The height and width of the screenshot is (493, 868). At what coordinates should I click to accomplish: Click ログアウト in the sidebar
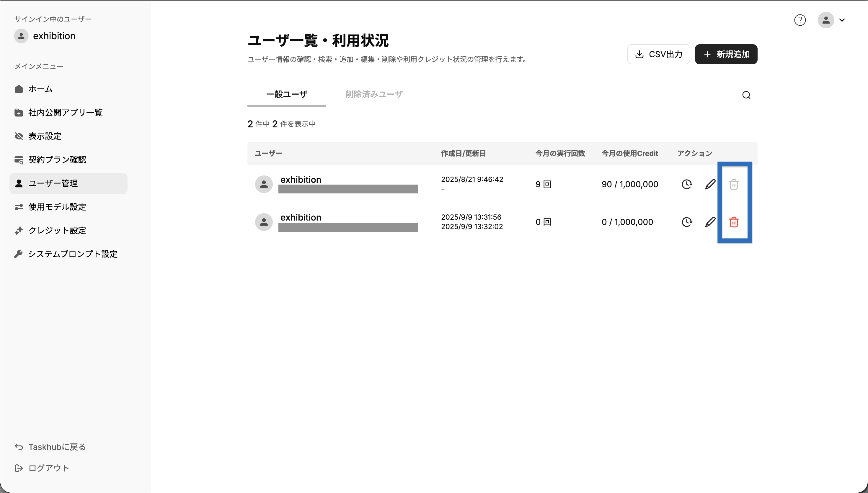(x=48, y=468)
